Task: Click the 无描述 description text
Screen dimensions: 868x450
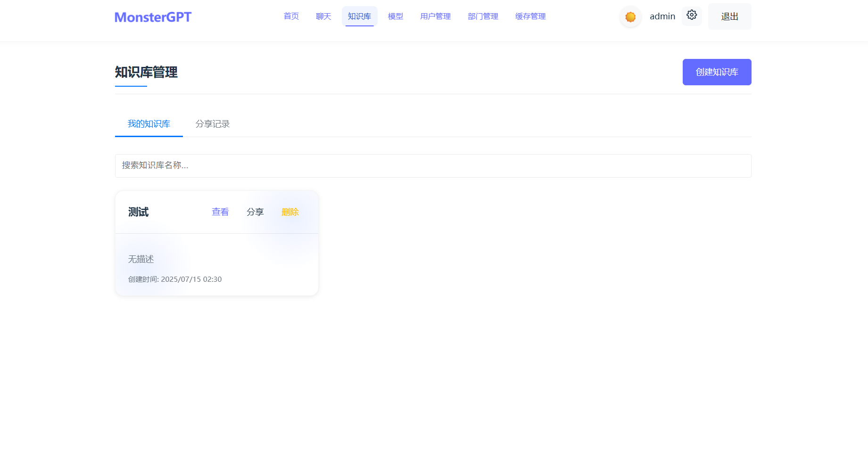Action: point(141,259)
